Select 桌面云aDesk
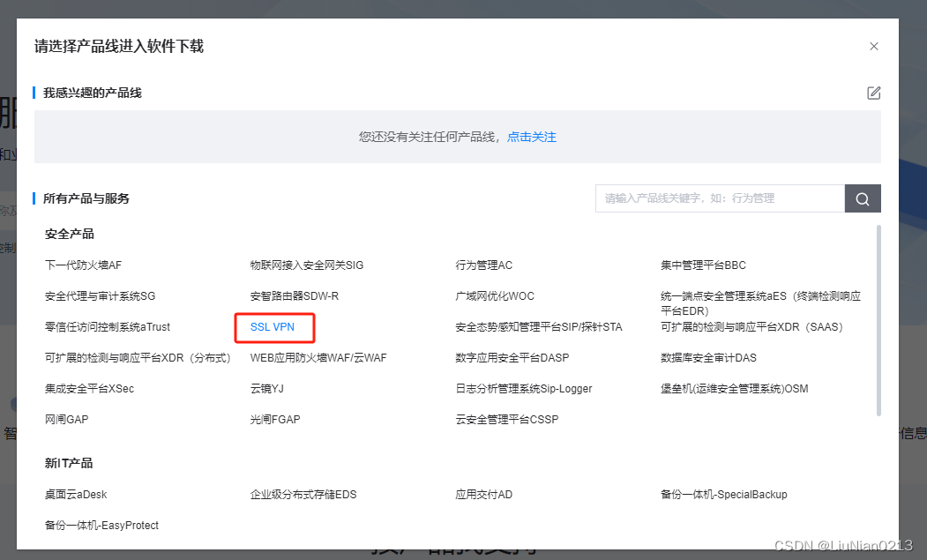This screenshot has height=560, width=927. [76, 495]
